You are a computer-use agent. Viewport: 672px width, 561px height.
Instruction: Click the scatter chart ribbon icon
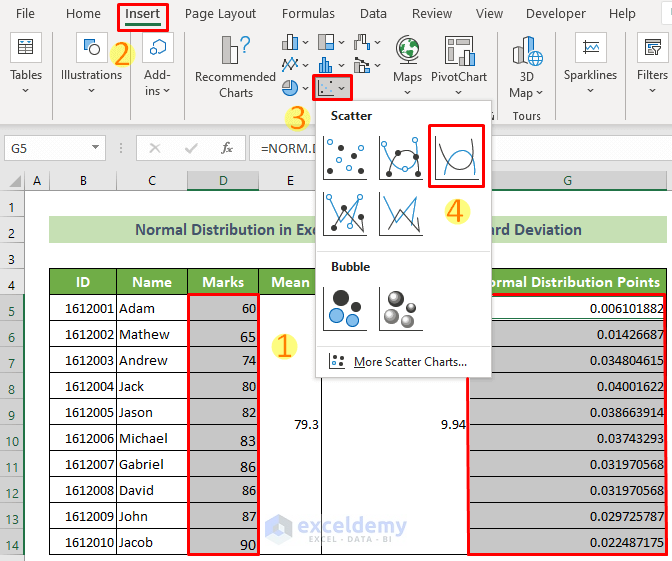[327, 88]
